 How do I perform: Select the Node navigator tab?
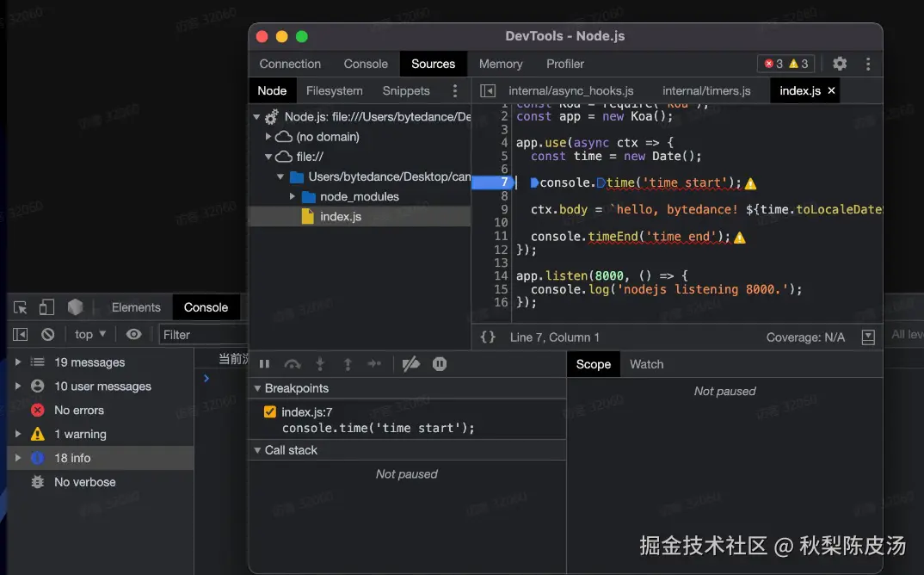pyautogui.click(x=272, y=91)
